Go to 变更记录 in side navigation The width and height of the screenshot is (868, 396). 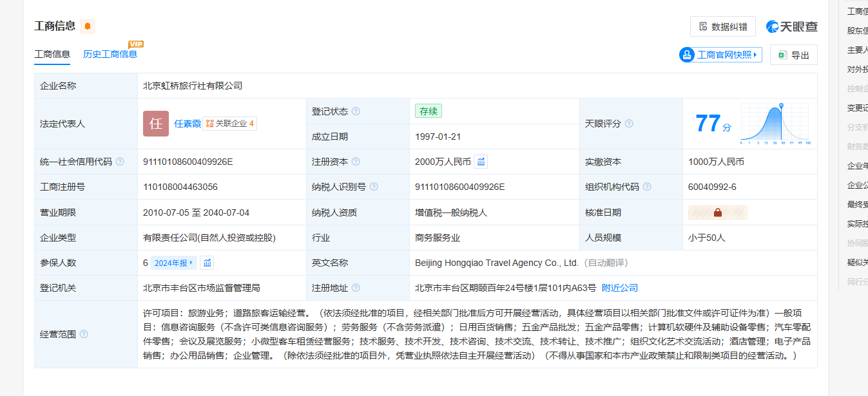pyautogui.click(x=858, y=108)
